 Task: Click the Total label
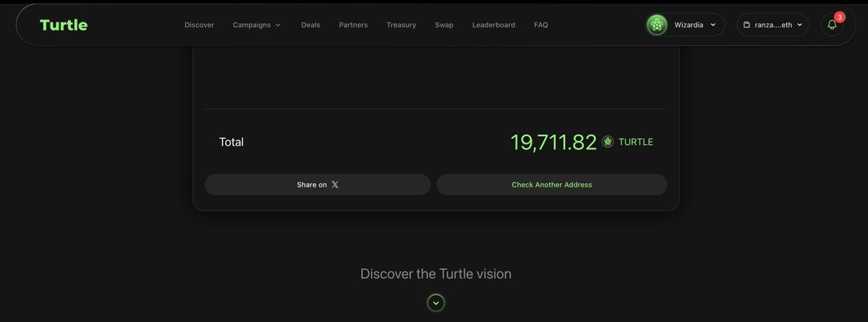pyautogui.click(x=231, y=142)
